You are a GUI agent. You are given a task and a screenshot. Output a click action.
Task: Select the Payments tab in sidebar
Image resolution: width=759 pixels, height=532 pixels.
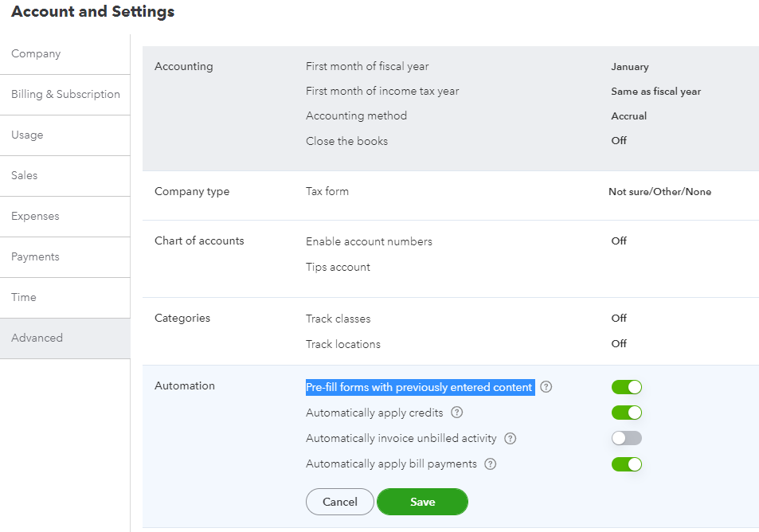click(35, 257)
